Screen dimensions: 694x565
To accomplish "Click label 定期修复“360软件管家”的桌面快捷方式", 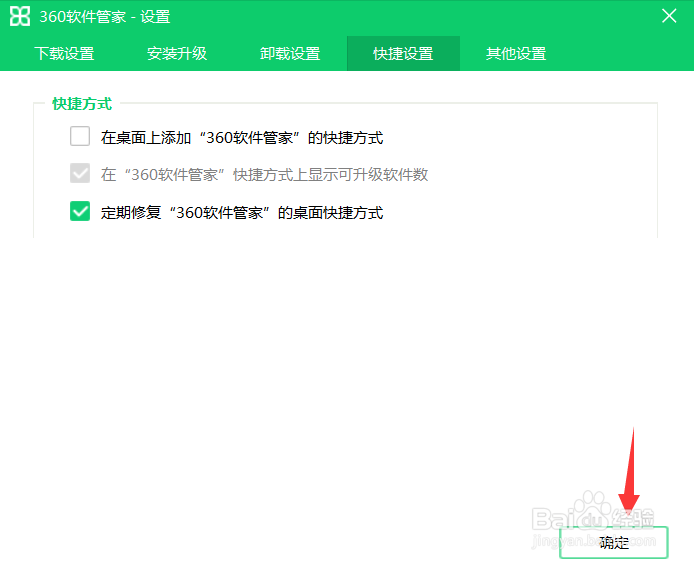I will (x=242, y=213).
